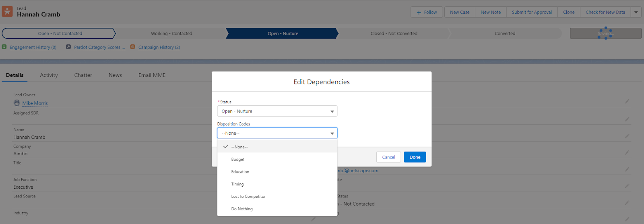Open Mike Morris owner link
The image size is (644, 224).
35,103
